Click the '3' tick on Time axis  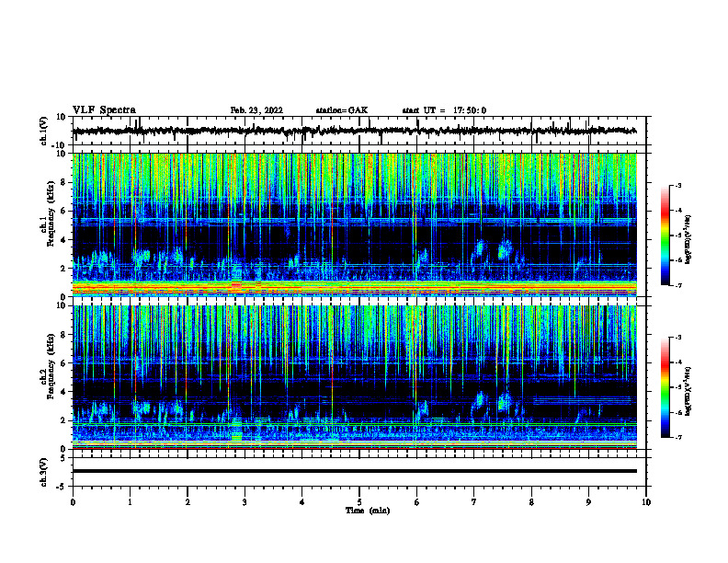[x=245, y=502]
